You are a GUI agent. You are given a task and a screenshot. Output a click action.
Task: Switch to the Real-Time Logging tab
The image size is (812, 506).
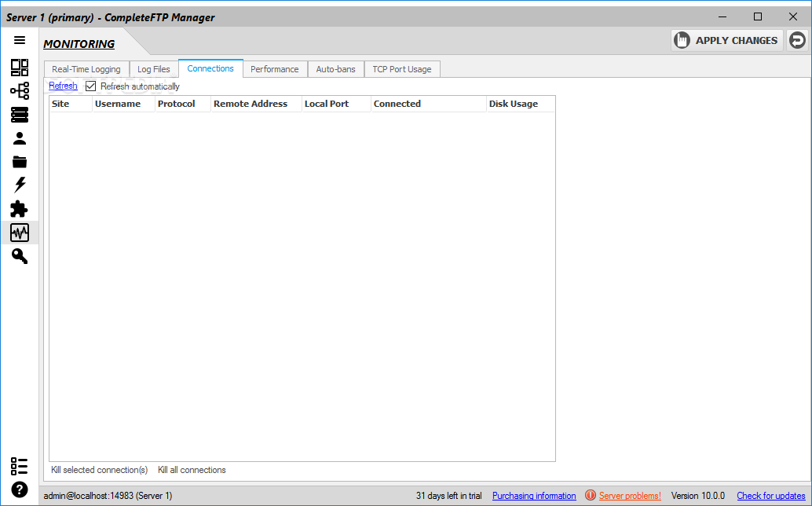click(86, 69)
